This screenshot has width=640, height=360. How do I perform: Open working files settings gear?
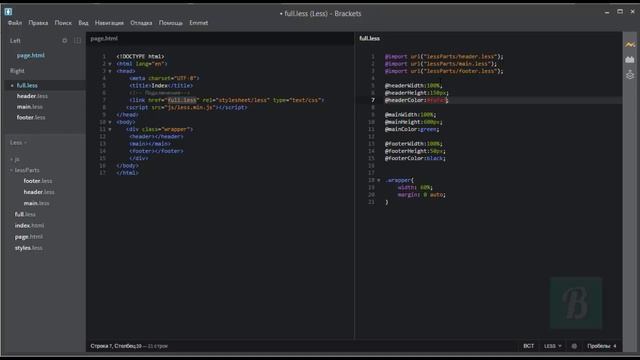[x=64, y=41]
